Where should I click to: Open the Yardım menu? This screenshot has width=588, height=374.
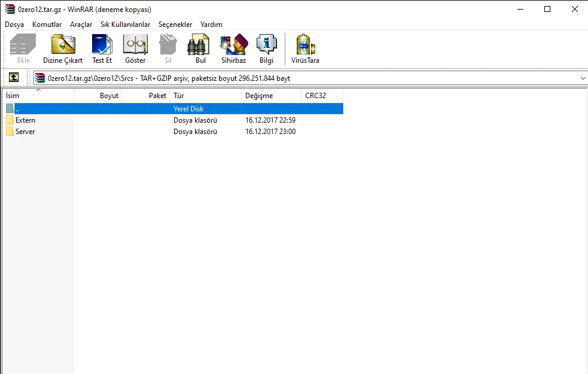click(211, 25)
